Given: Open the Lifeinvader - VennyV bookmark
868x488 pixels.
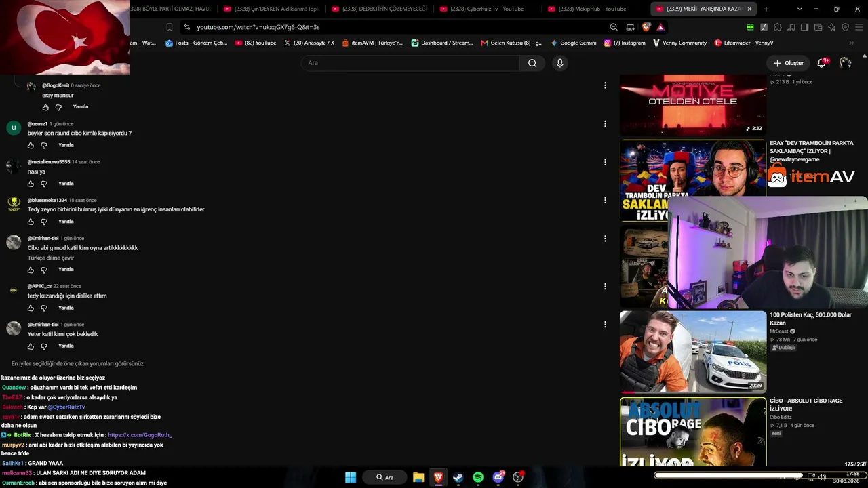Looking at the screenshot, I should pos(744,43).
